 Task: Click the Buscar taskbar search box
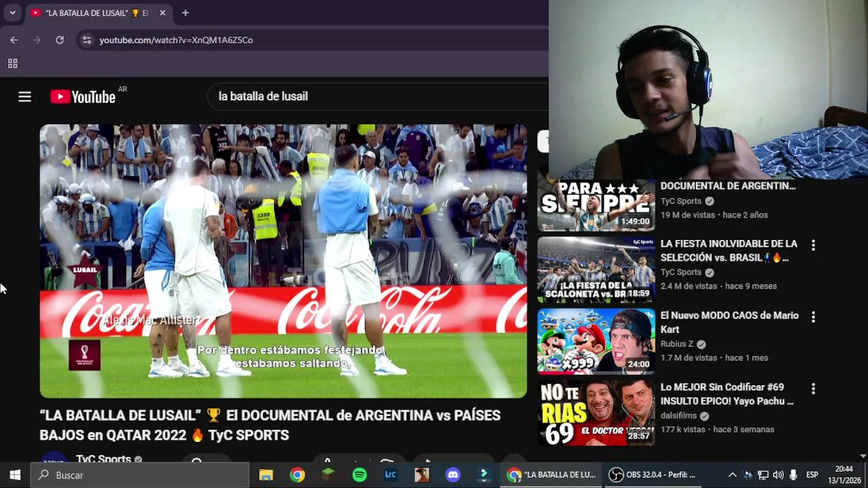point(140,475)
